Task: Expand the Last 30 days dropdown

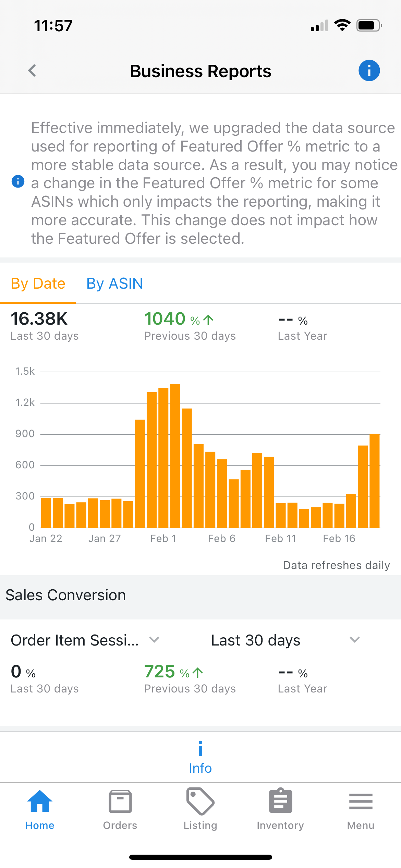Action: [285, 640]
